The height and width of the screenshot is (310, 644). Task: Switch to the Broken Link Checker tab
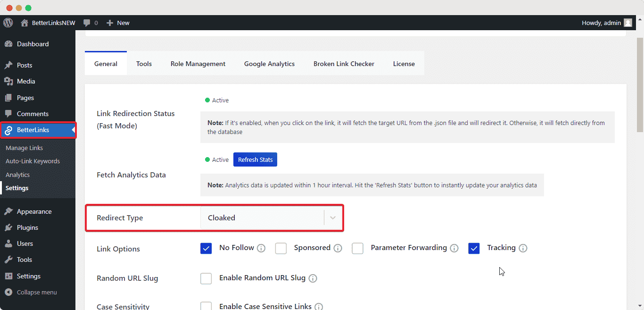(x=344, y=64)
